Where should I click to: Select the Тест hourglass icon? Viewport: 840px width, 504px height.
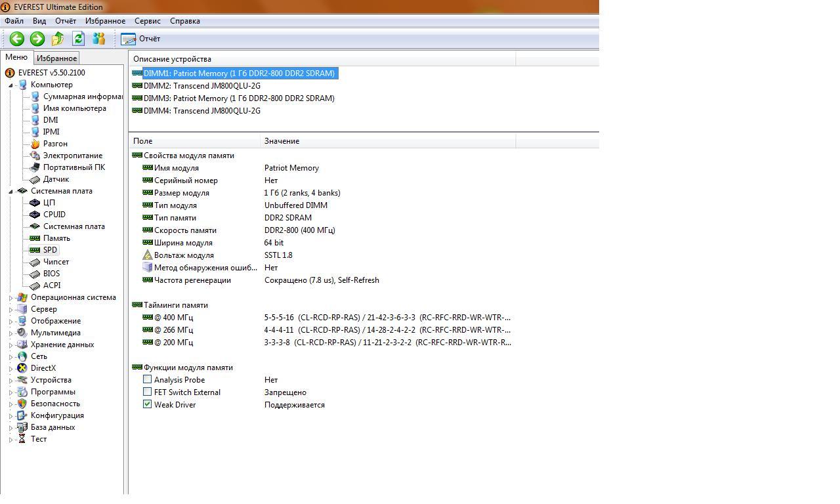(x=22, y=439)
